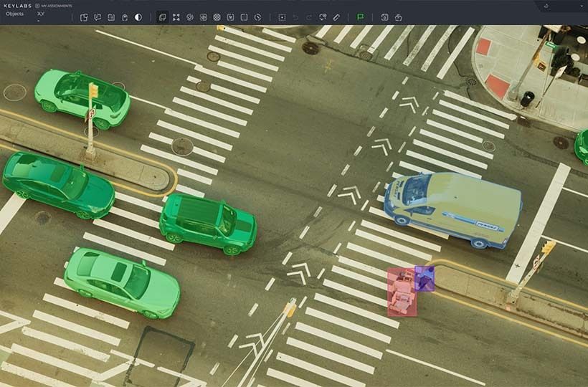Viewport: 588px width, 387px height.
Task: Click the mouse-shaped icon in the toolbar
Action: (x=125, y=17)
